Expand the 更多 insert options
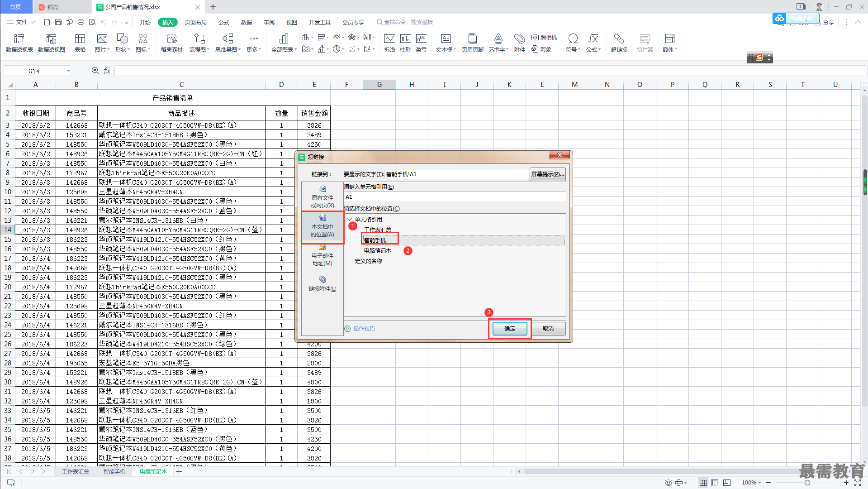868x489 pixels. [253, 43]
